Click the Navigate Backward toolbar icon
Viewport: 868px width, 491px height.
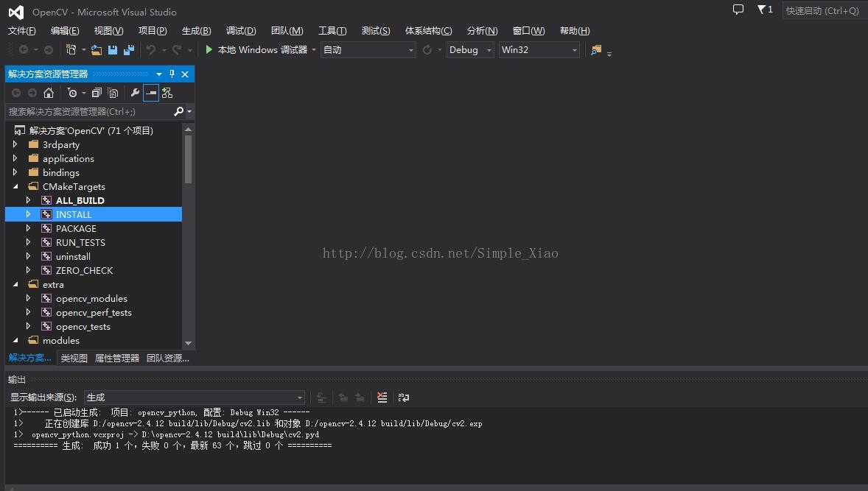click(24, 50)
